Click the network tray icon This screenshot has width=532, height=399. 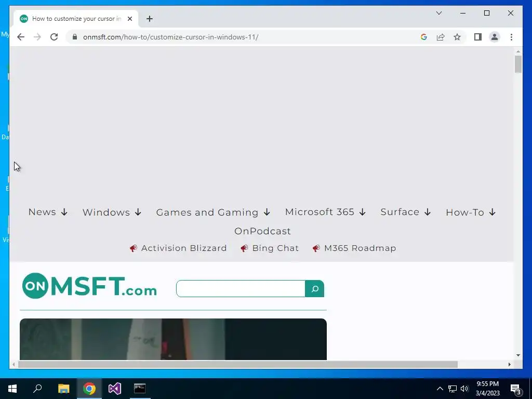(x=453, y=389)
